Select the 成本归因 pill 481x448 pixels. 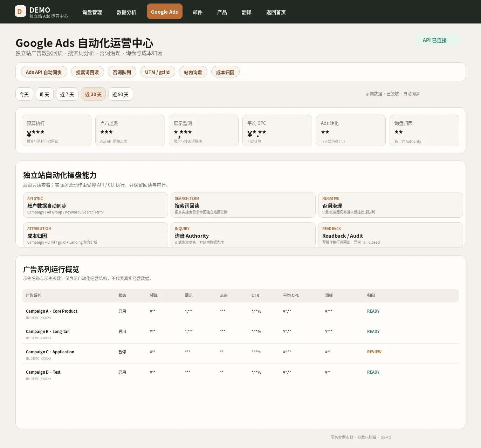[225, 72]
